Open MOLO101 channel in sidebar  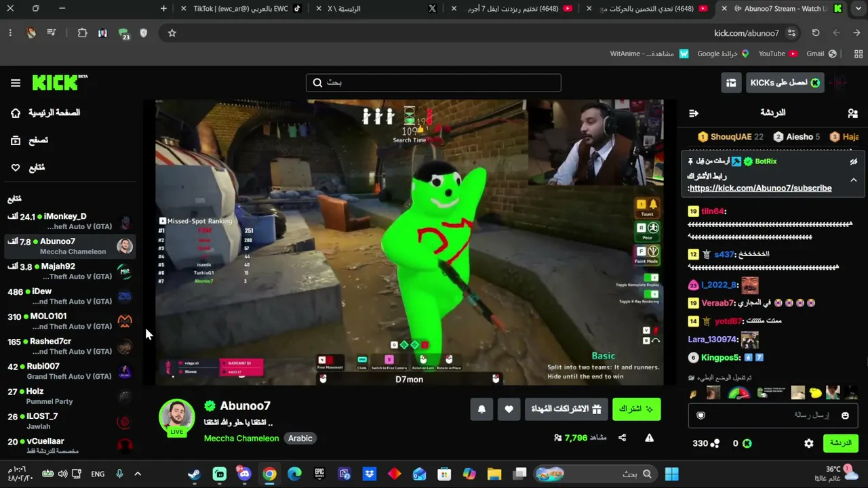point(69,321)
